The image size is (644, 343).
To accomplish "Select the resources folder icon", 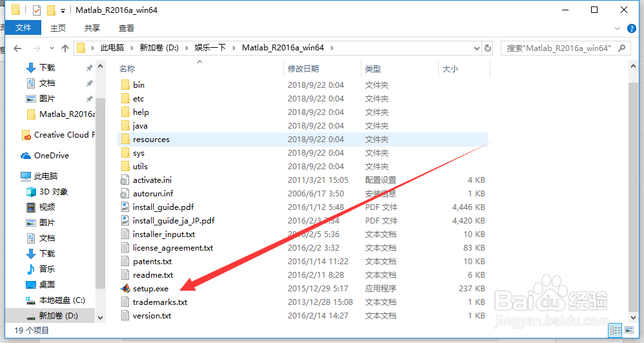I will 125,140.
